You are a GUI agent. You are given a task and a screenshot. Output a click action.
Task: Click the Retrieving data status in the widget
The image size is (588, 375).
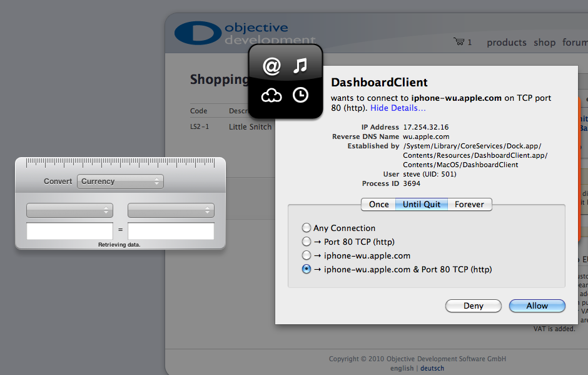(x=119, y=245)
